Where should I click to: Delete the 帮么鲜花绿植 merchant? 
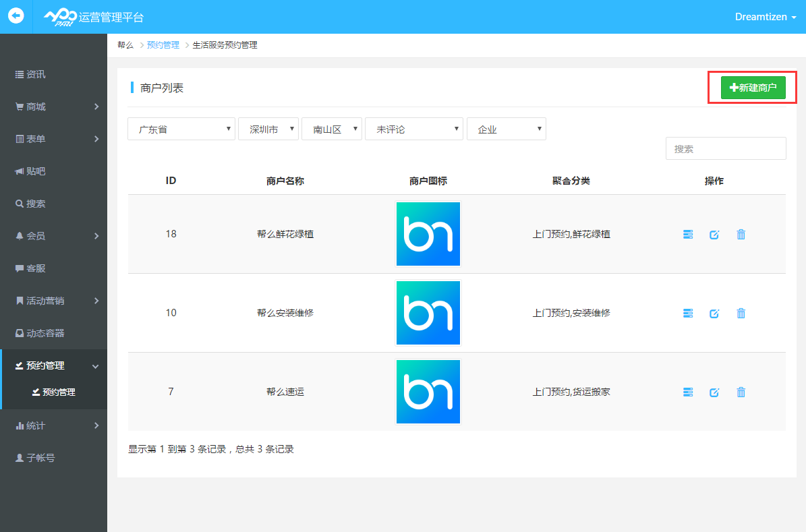pyautogui.click(x=741, y=235)
